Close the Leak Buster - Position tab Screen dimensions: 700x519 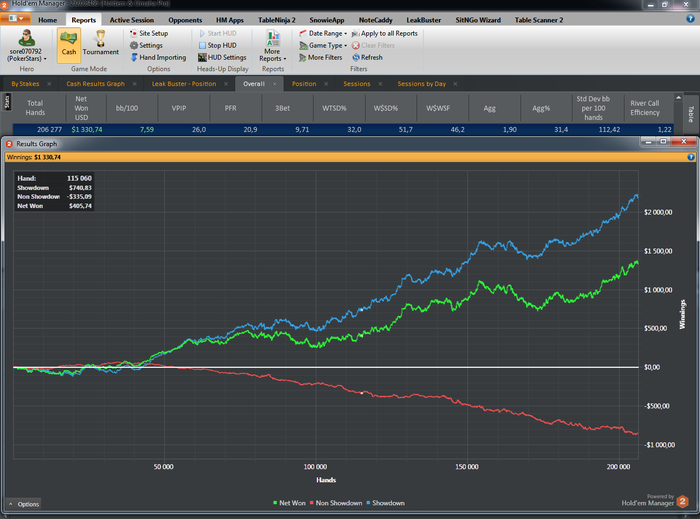click(226, 84)
